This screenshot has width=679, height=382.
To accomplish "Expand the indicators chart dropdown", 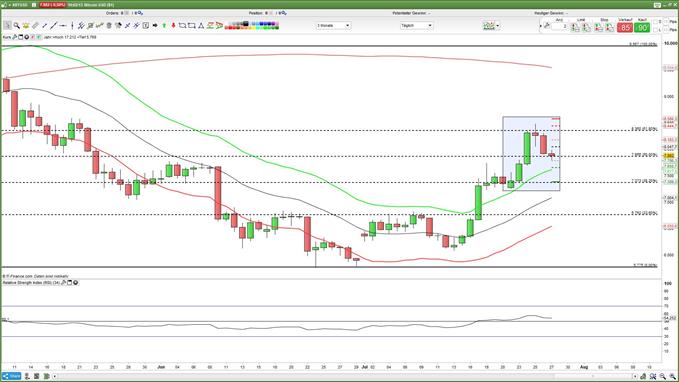I will click(x=498, y=26).
